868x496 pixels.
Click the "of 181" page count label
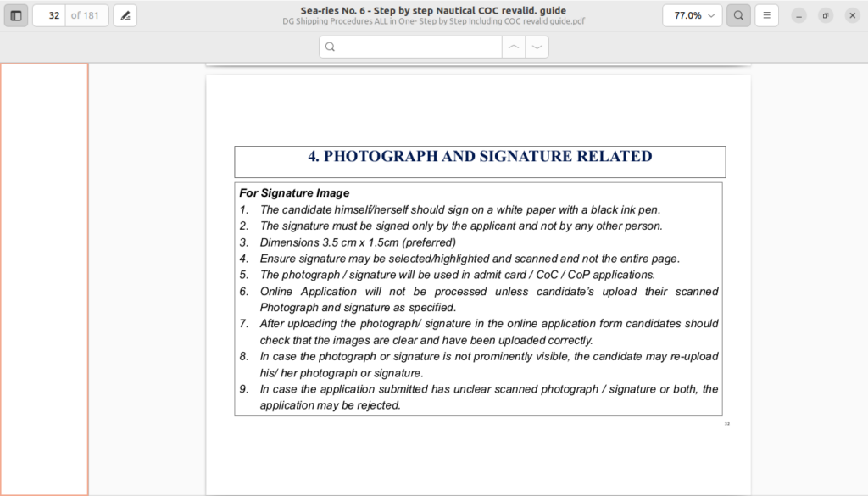(x=86, y=15)
